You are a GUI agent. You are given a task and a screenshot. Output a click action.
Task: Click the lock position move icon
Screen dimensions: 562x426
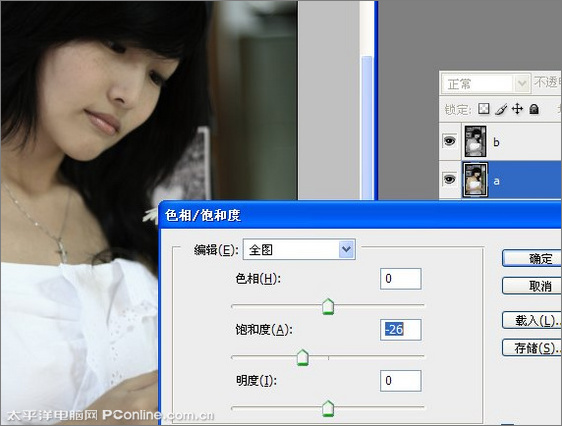point(517,109)
